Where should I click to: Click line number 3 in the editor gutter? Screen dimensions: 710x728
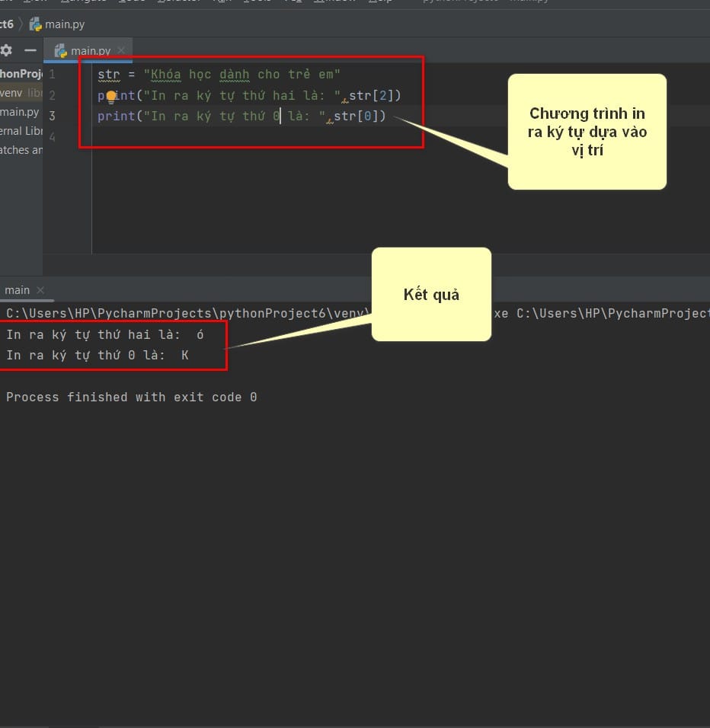[52, 116]
